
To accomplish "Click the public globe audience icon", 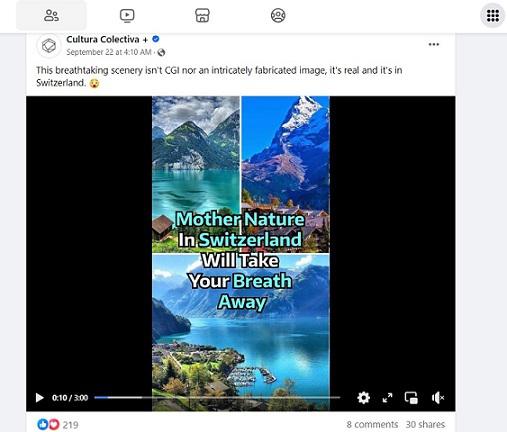I will [161, 52].
